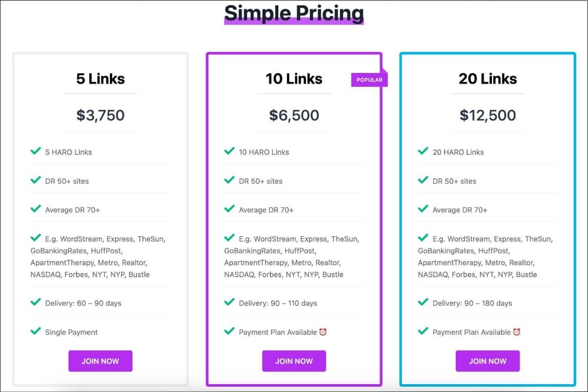Click the Simple Pricing page title
The image size is (588, 392).
click(x=294, y=13)
